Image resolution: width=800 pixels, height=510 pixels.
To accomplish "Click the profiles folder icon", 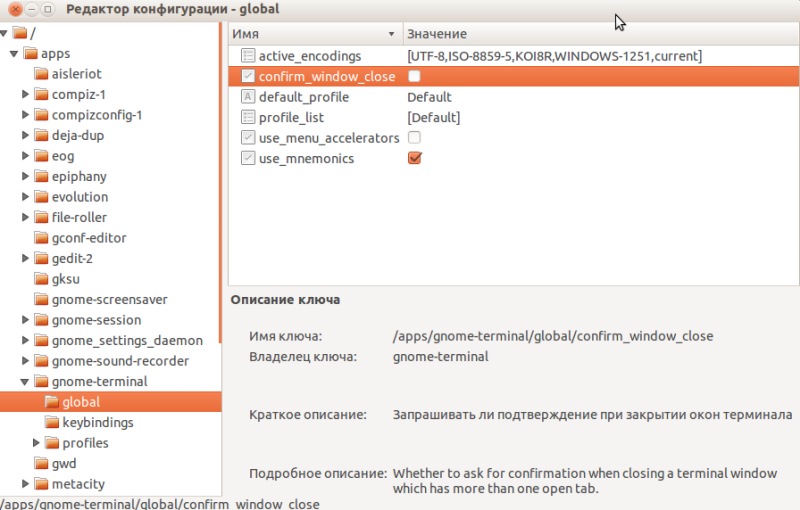I will (52, 443).
